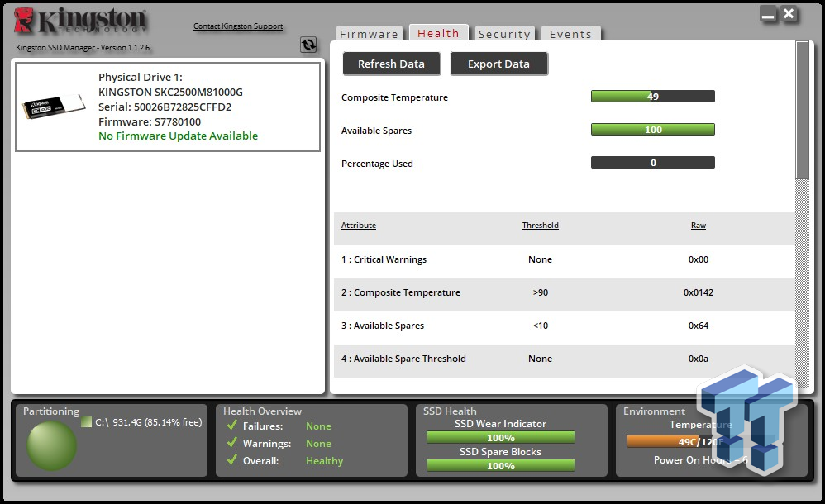This screenshot has height=504, width=825.
Task: Click the Available Spares bar showing 100
Action: [x=652, y=130]
